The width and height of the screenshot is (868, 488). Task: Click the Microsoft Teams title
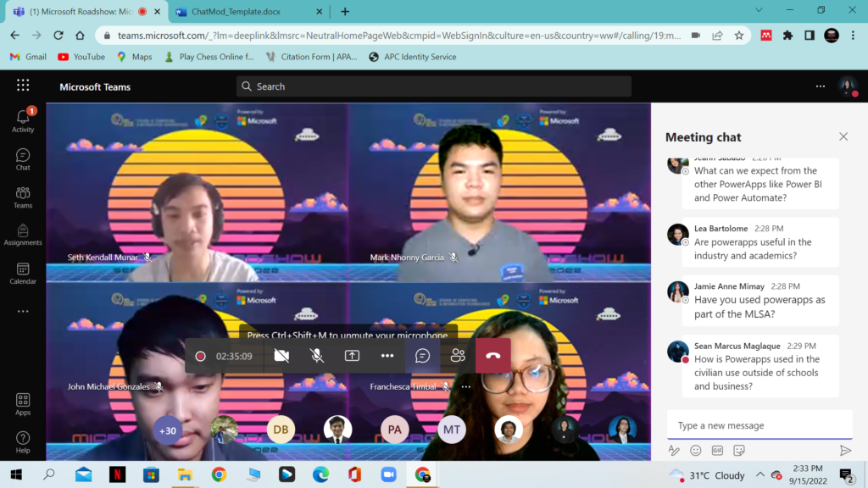(95, 87)
